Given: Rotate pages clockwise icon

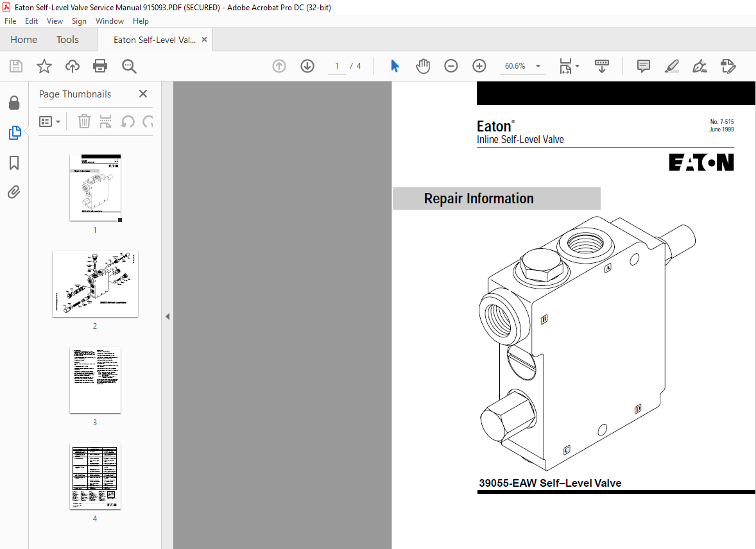Looking at the screenshot, I should [x=148, y=121].
